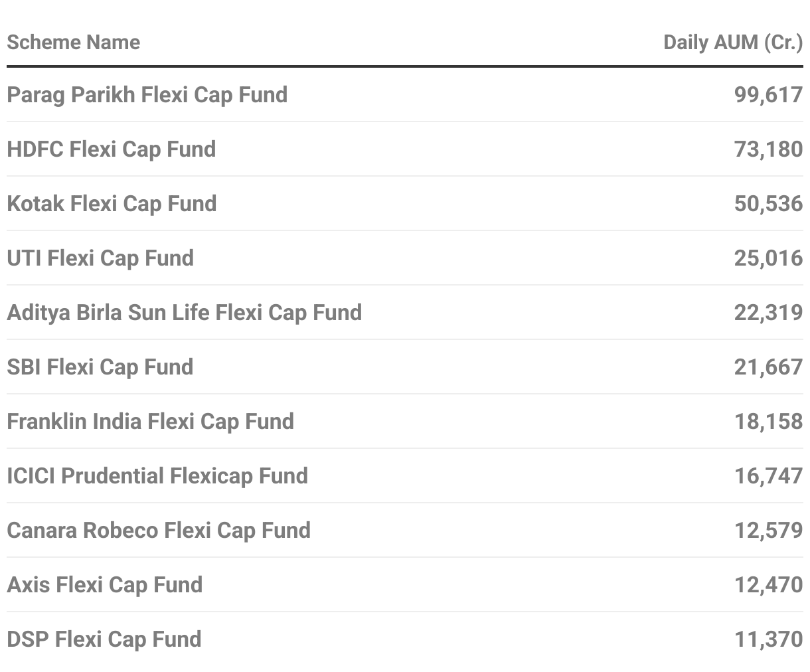The width and height of the screenshot is (810, 672).
Task: Select the 18,158 AUM cell
Action: pos(768,422)
